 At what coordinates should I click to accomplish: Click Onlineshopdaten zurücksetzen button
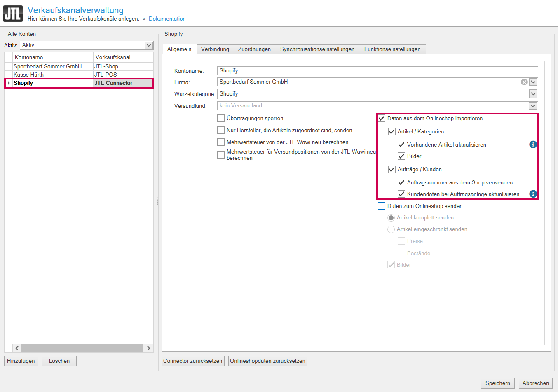267,361
